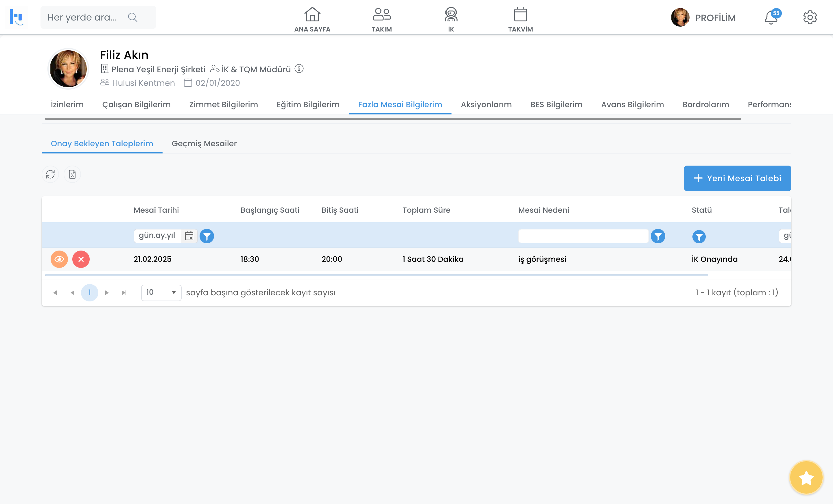Open the notifications bell icon
The image size is (833, 504).
click(x=771, y=18)
